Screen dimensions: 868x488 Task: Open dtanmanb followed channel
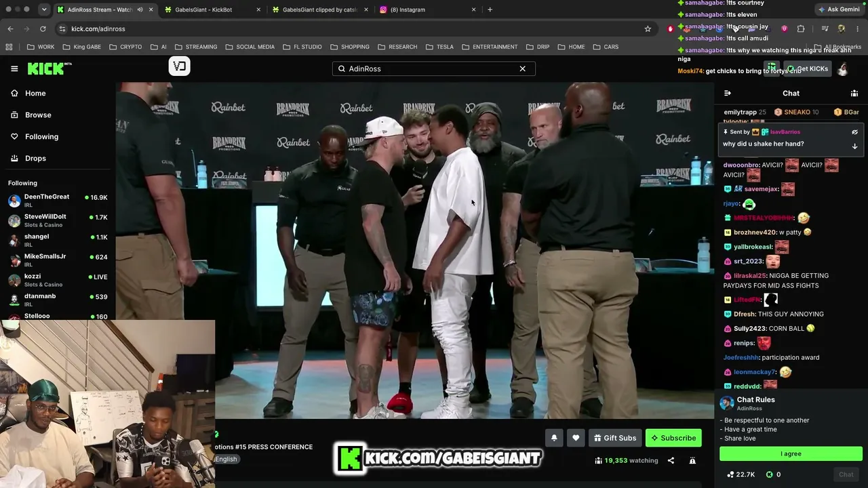[58, 300]
